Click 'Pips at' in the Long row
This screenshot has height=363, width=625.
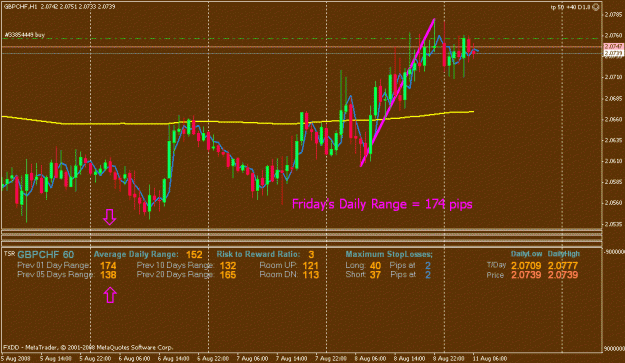[403, 265]
